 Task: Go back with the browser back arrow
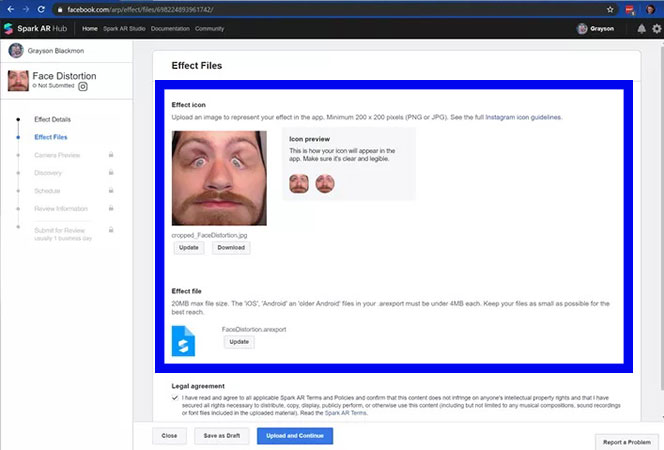11,9
